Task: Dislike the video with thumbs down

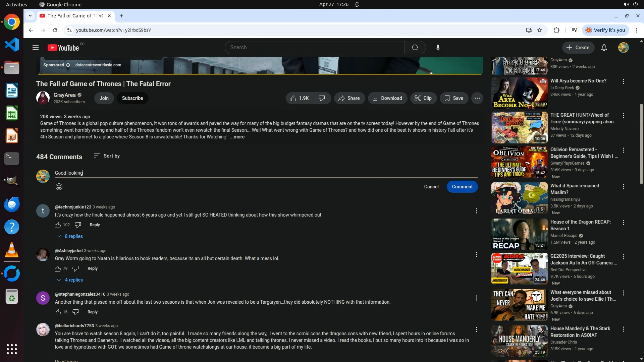Action: point(322,98)
